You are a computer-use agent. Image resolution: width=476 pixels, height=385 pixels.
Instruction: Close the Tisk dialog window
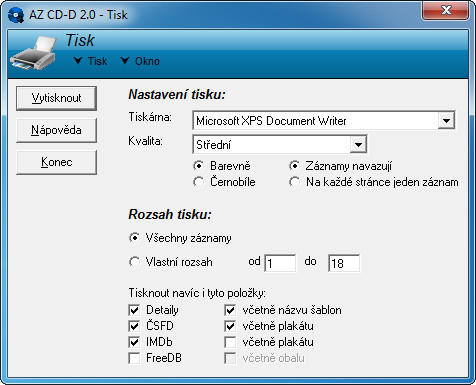click(446, 11)
